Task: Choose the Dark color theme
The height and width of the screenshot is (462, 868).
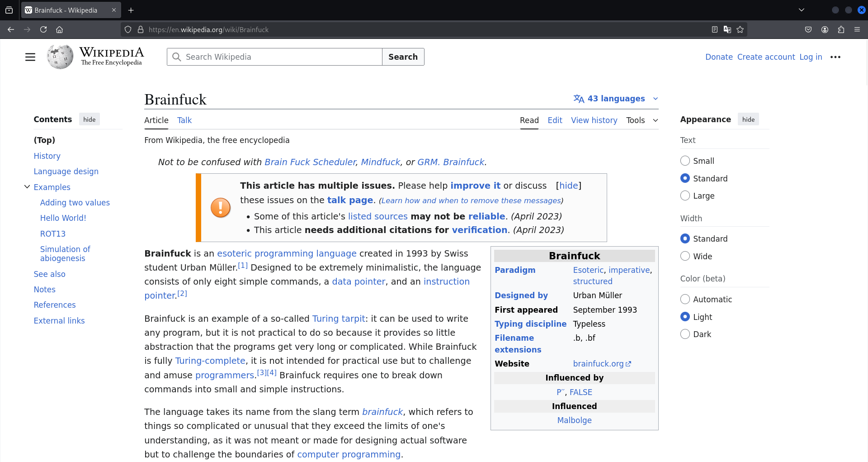Action: pyautogui.click(x=685, y=334)
